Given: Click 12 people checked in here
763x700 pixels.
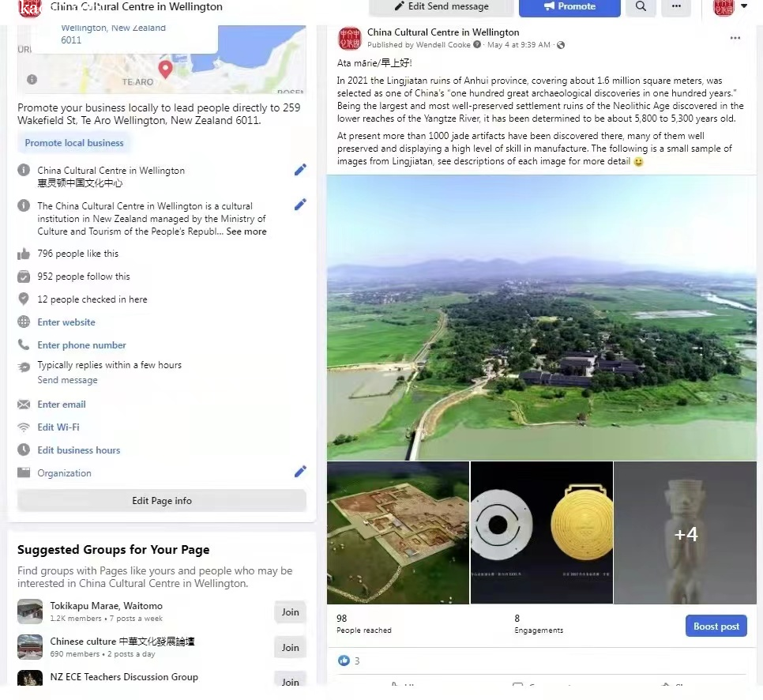Looking at the screenshot, I should coord(92,299).
